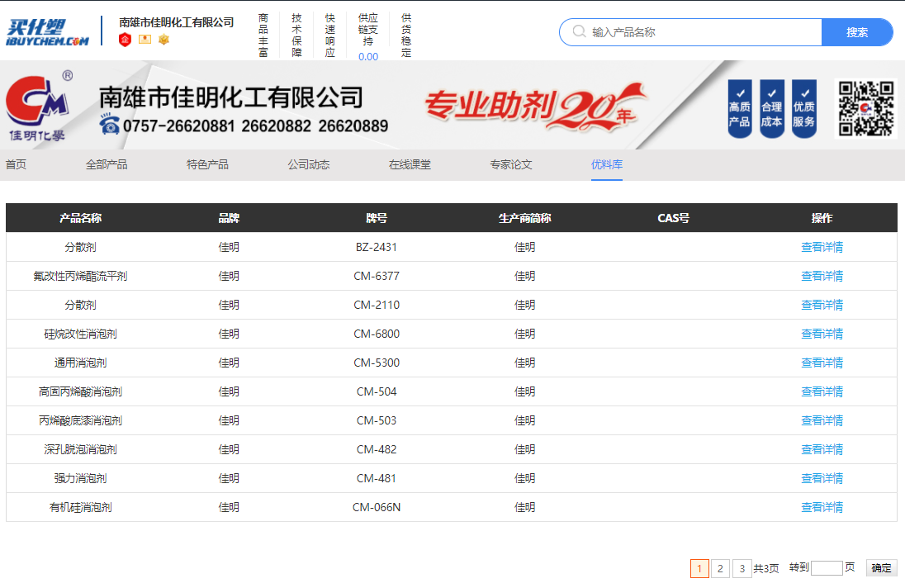905x588 pixels.
Task: Click the red enterprise certification badge
Action: (125, 40)
